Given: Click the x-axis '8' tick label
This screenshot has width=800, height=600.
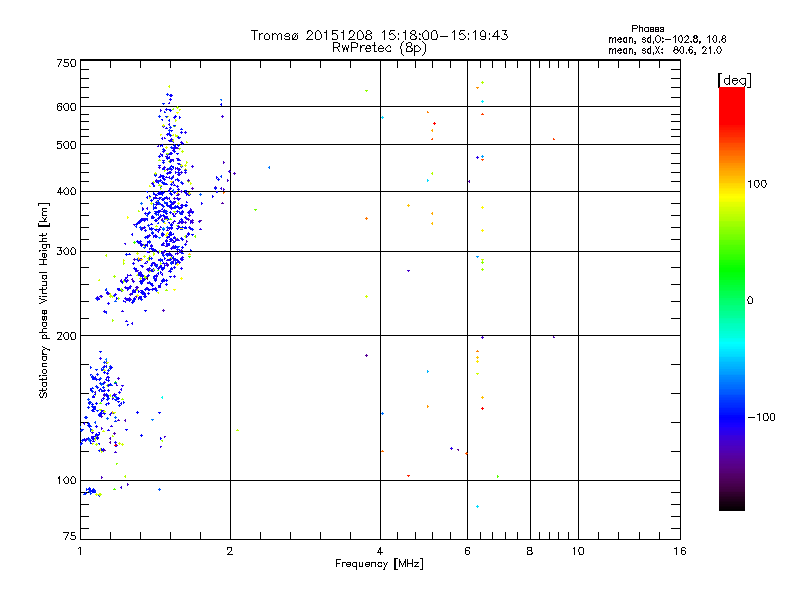Looking at the screenshot, I should [x=530, y=551].
